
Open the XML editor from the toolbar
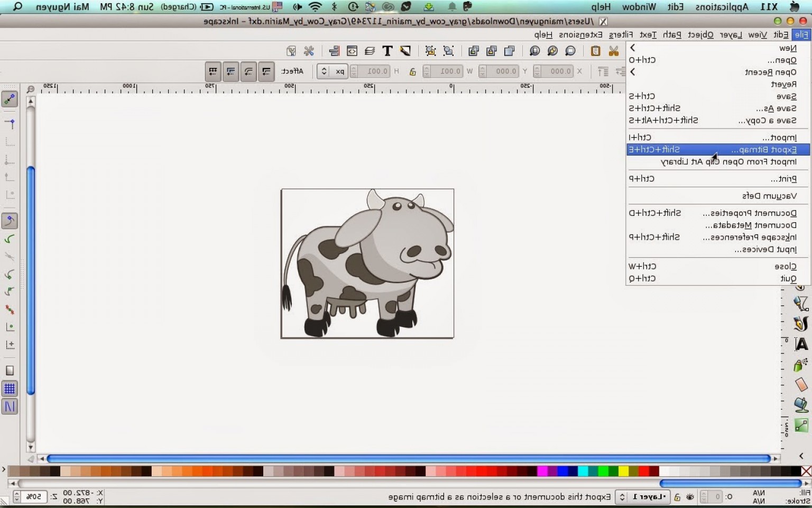pos(352,51)
